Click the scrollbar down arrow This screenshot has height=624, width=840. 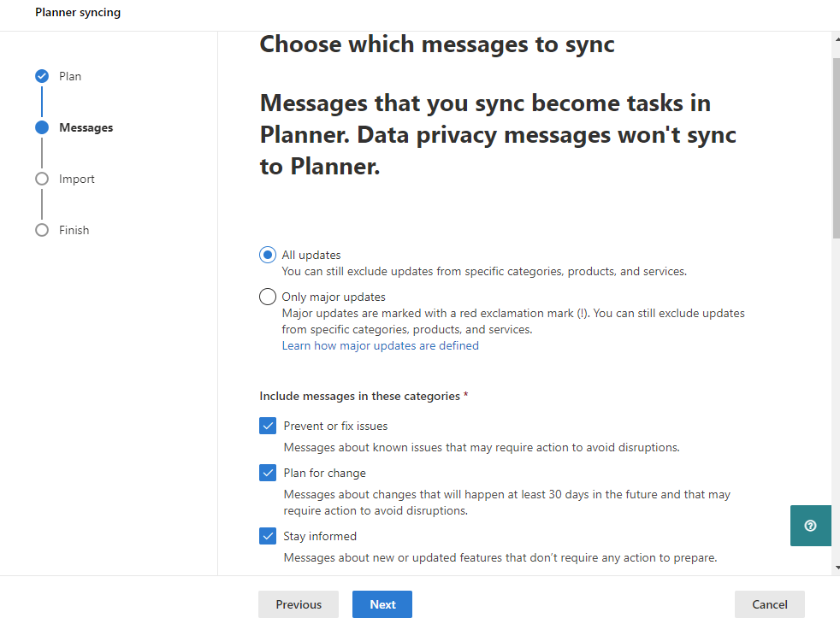(x=835, y=567)
